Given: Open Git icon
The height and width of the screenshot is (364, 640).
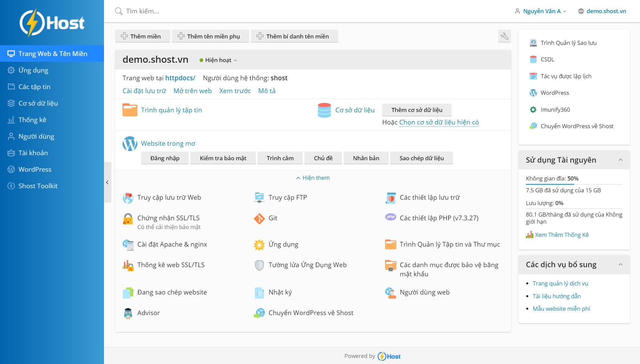Looking at the screenshot, I should (x=259, y=219).
